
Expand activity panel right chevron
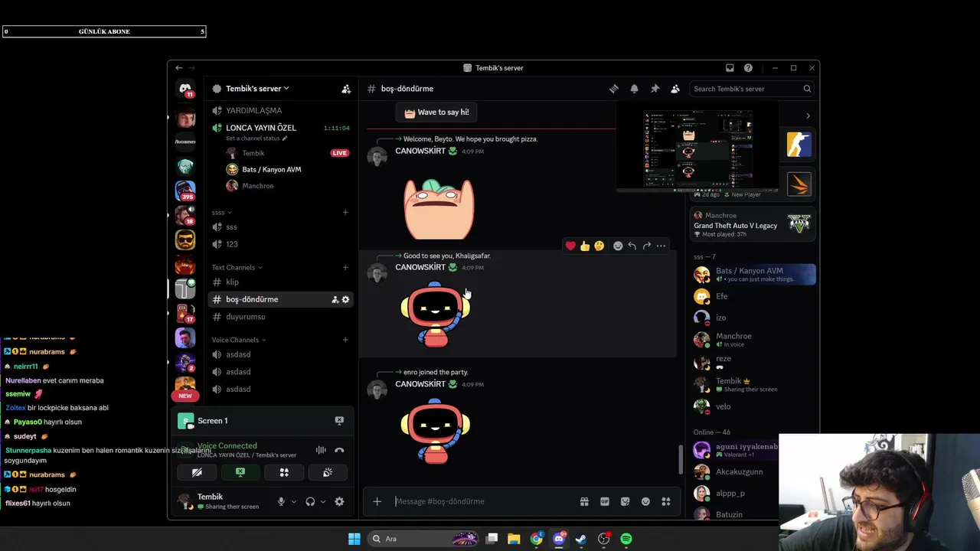point(808,116)
